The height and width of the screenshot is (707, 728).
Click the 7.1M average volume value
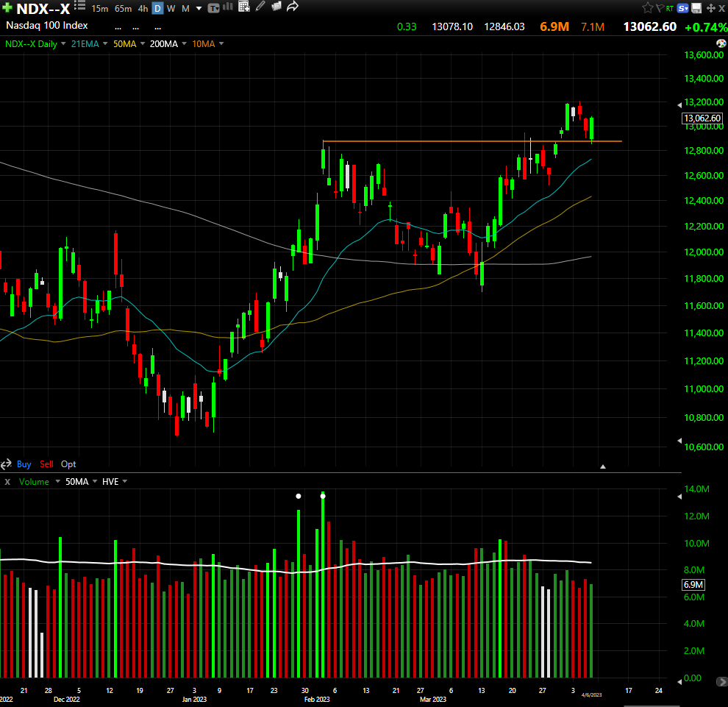click(x=593, y=27)
